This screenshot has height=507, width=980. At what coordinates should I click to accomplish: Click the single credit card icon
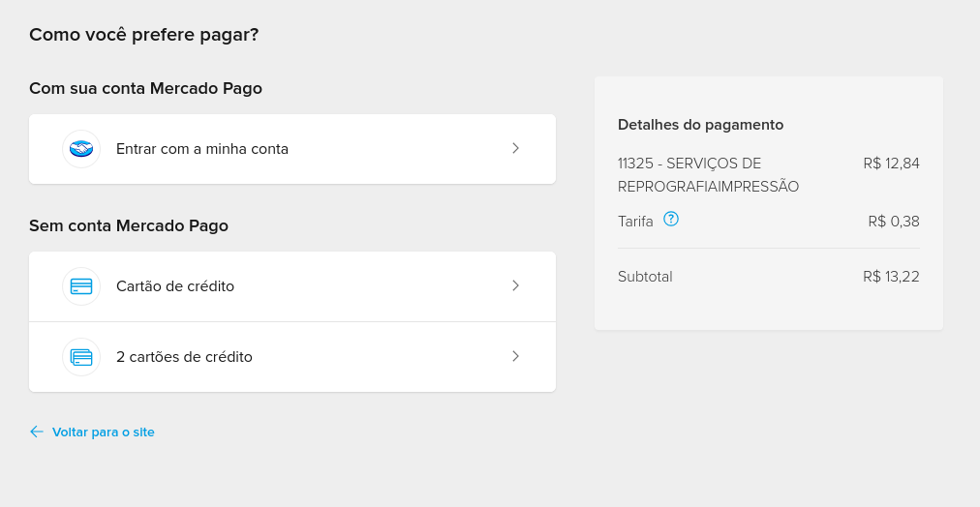(x=81, y=286)
